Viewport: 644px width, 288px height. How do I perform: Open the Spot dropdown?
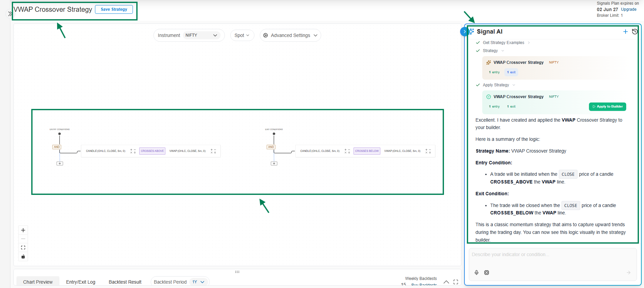(x=242, y=35)
